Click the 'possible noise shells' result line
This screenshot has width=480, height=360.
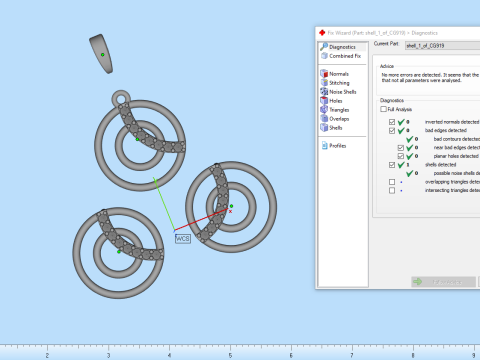point(456,173)
